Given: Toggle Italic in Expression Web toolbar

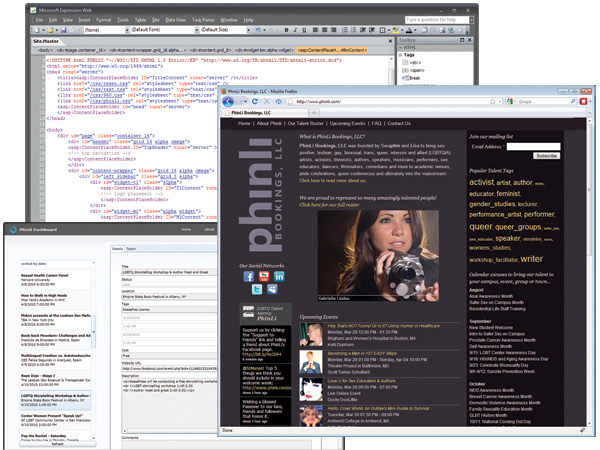Looking at the screenshot, I should point(295,30).
